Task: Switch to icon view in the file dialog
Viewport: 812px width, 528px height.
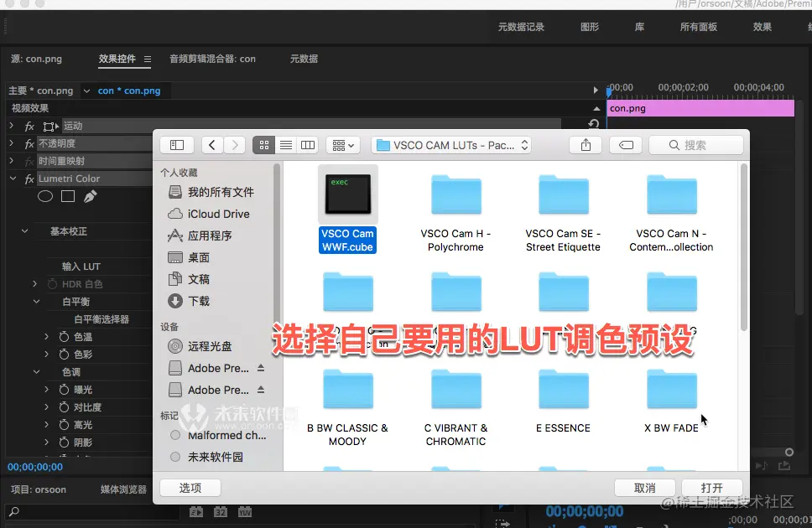Action: [263, 144]
